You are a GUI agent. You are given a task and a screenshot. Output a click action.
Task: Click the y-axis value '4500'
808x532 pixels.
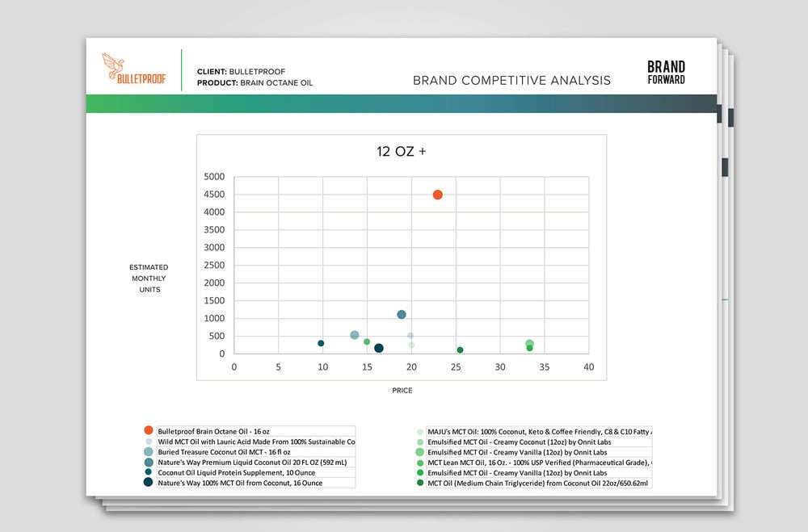pyautogui.click(x=214, y=195)
